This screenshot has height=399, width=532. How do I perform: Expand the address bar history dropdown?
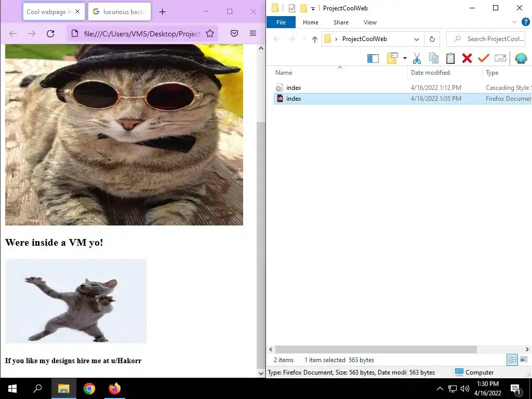[x=416, y=39]
